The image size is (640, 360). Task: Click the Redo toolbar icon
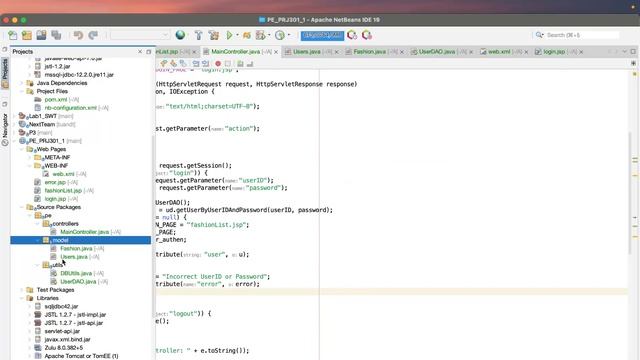pyautogui.click(x=93, y=36)
